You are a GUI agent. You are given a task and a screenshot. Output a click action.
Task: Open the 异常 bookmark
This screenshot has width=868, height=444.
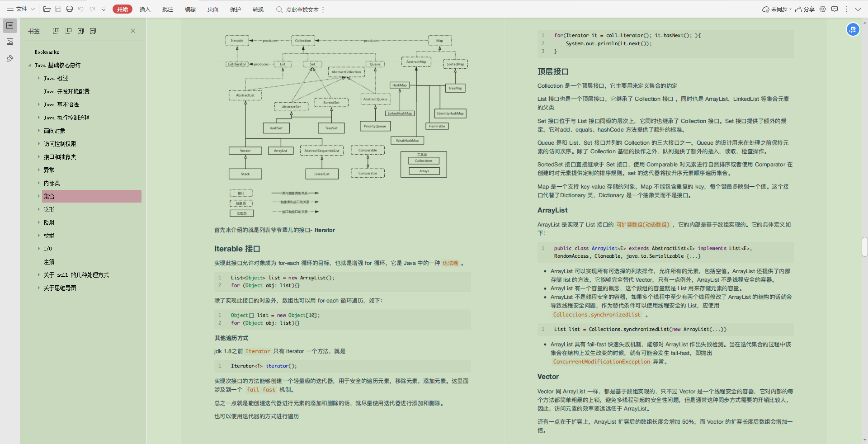[x=49, y=170]
